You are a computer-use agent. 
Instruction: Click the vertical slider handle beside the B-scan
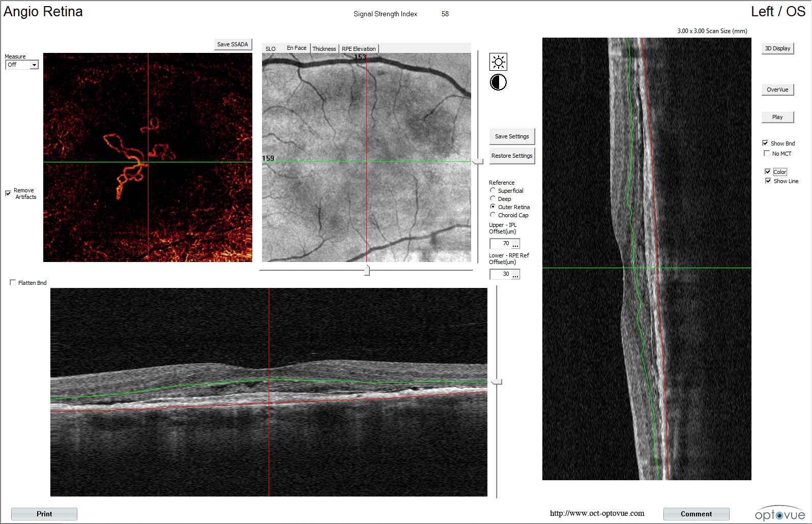click(x=497, y=382)
